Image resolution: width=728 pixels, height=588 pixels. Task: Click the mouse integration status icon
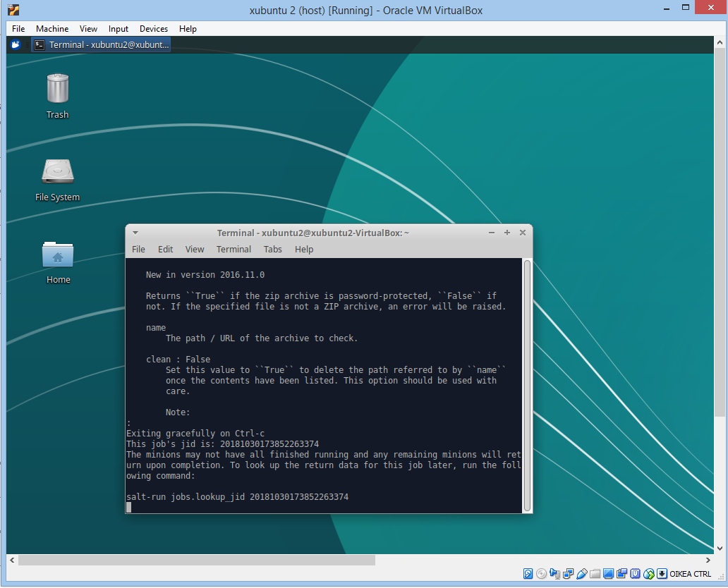pos(649,574)
